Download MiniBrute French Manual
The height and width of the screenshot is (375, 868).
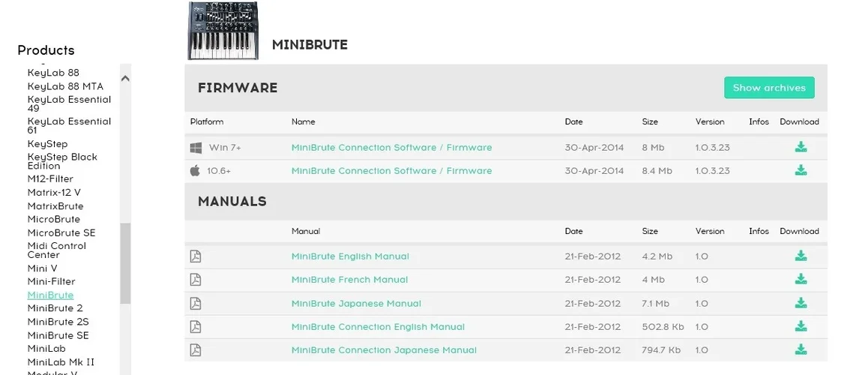801,279
